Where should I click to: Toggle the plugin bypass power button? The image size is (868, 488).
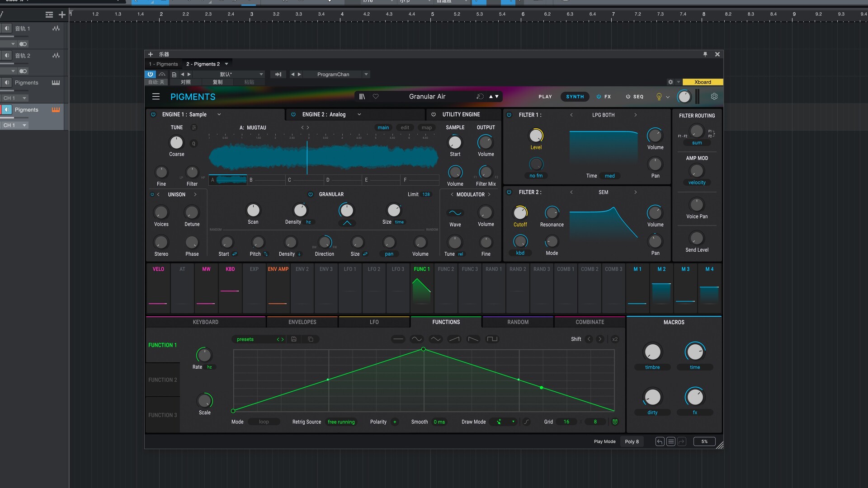(x=150, y=74)
